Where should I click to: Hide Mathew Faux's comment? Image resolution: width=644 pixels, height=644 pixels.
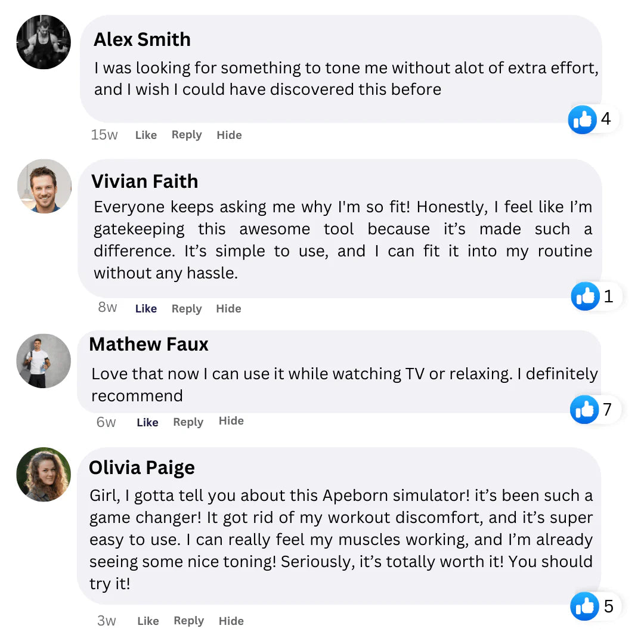point(231,421)
